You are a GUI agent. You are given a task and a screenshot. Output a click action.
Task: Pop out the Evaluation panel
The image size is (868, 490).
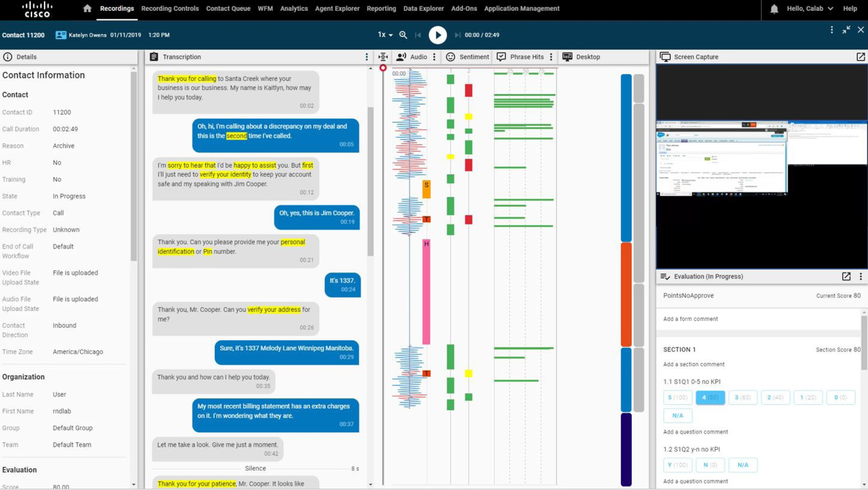[x=846, y=276]
